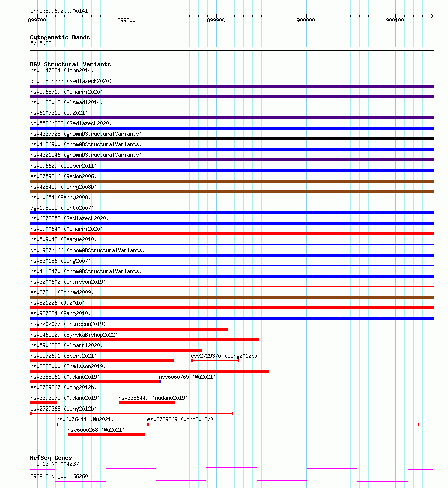Select nsv6076411 (Wu2021) label

[85, 420]
